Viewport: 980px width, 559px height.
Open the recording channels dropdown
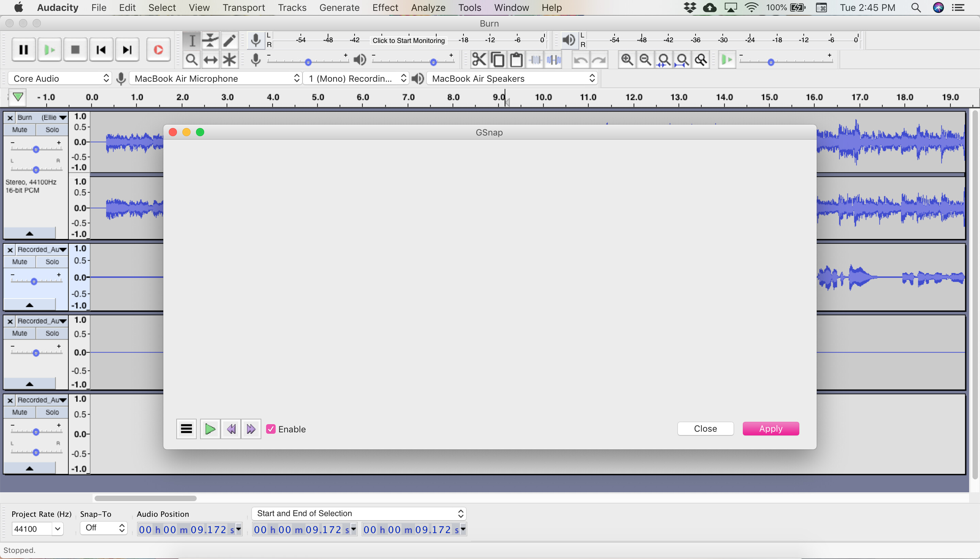point(356,78)
